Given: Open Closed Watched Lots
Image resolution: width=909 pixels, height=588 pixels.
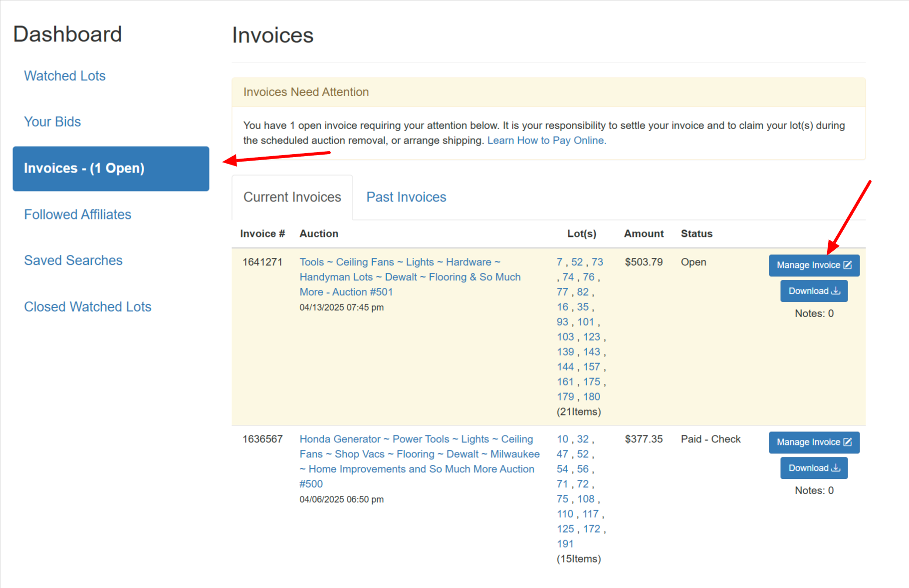Looking at the screenshot, I should (88, 307).
